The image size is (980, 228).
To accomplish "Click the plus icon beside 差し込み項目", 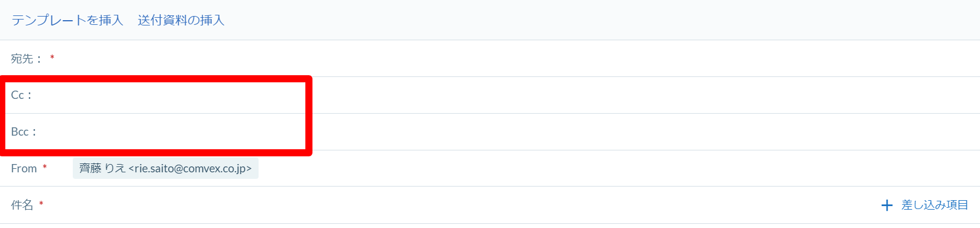I will [886, 205].
